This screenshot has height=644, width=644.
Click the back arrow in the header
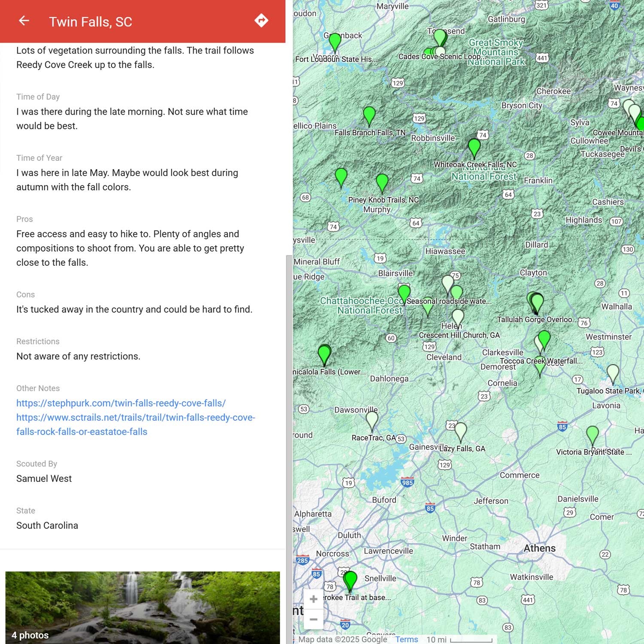(x=24, y=21)
